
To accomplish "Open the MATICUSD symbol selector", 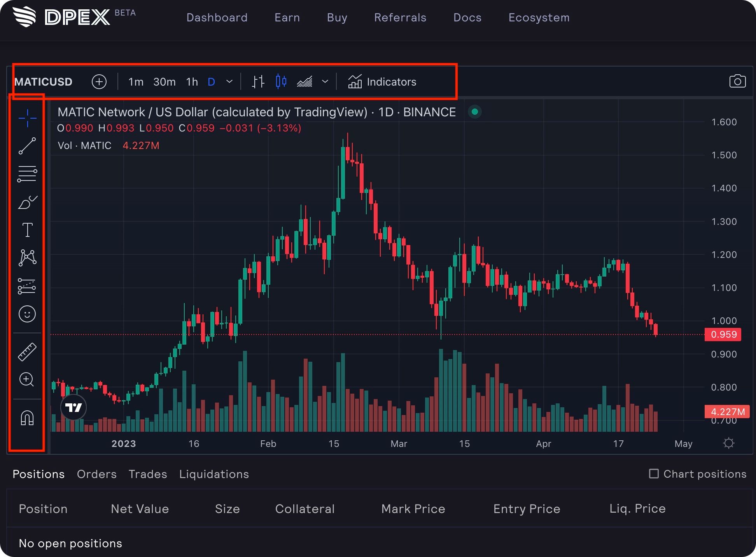I will tap(43, 82).
